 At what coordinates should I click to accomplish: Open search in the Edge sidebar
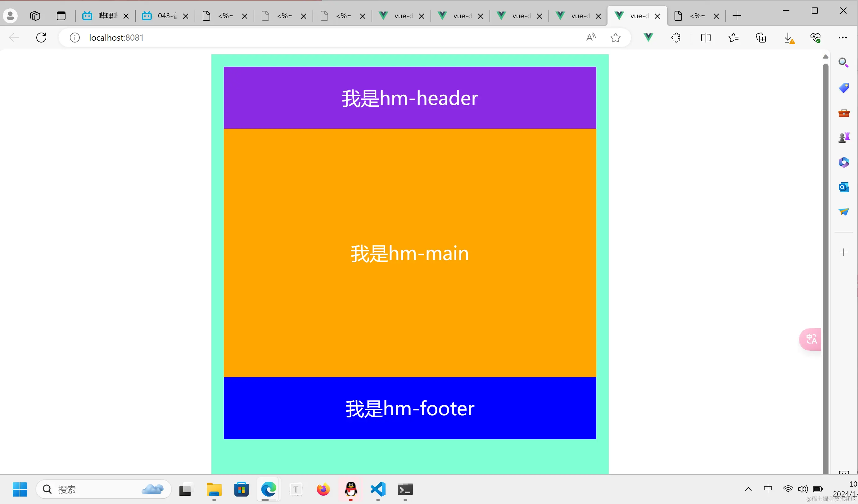click(x=844, y=63)
